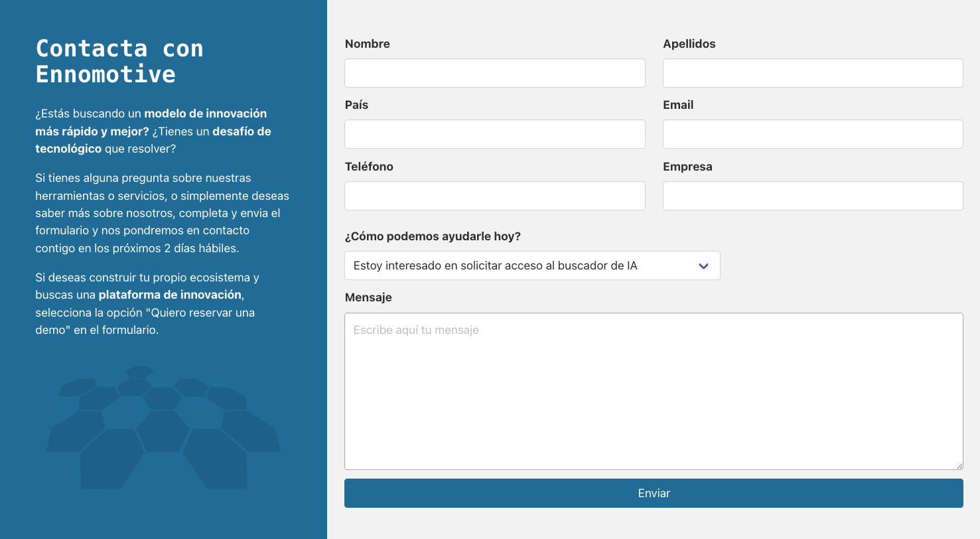Select the País input field
980x539 pixels.
click(494, 134)
